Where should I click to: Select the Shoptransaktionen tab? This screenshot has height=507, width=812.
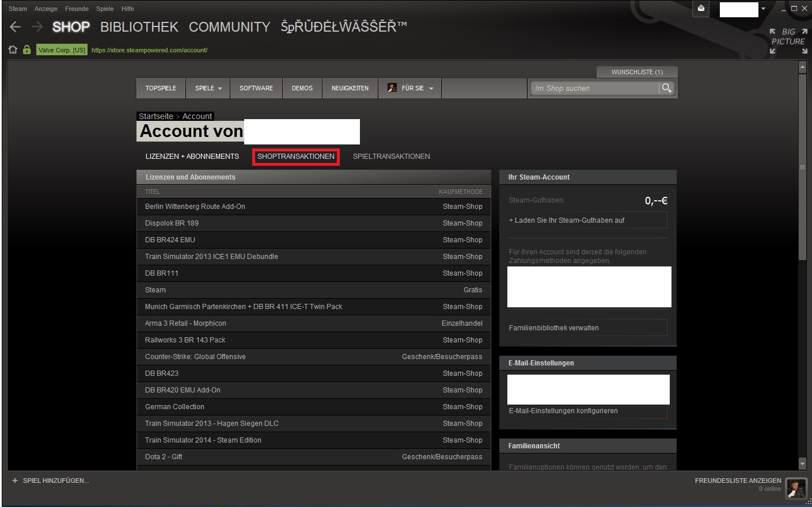click(296, 157)
